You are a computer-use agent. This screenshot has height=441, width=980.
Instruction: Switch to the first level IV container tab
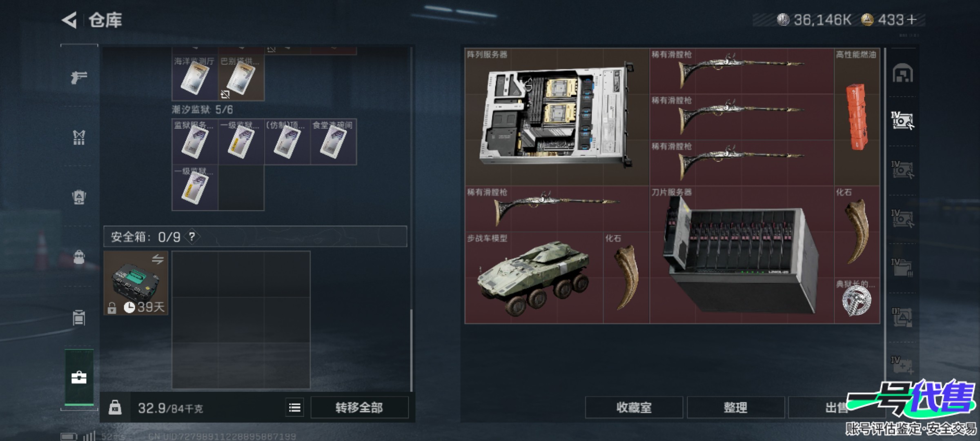(x=902, y=121)
